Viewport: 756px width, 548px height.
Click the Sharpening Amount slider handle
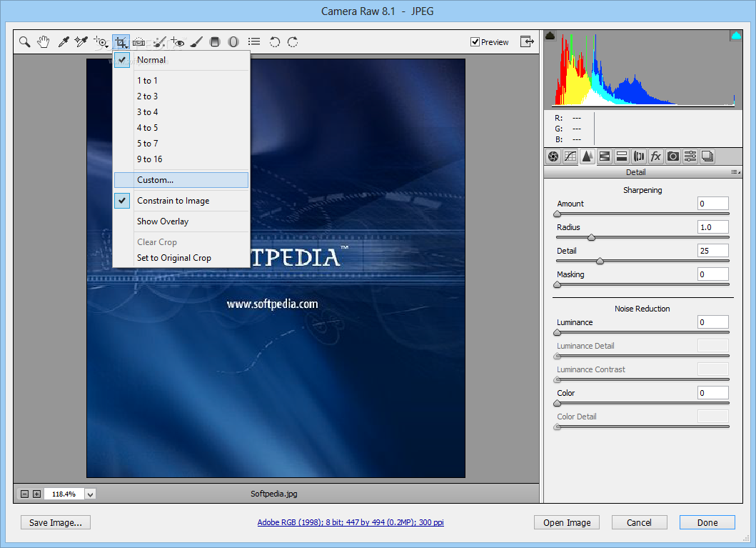(558, 214)
